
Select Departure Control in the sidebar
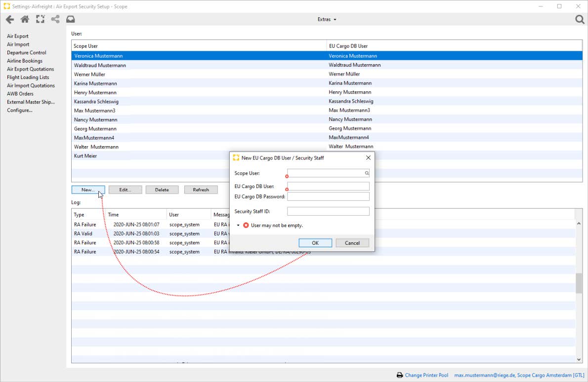click(x=27, y=53)
